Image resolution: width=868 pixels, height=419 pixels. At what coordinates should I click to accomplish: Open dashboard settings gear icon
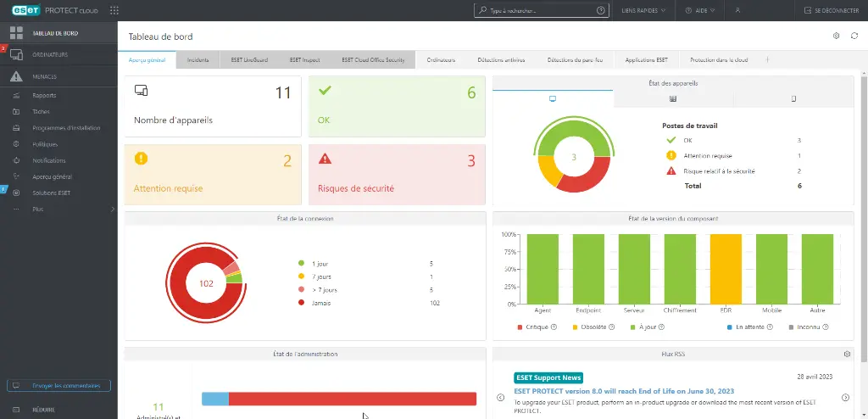837,36
